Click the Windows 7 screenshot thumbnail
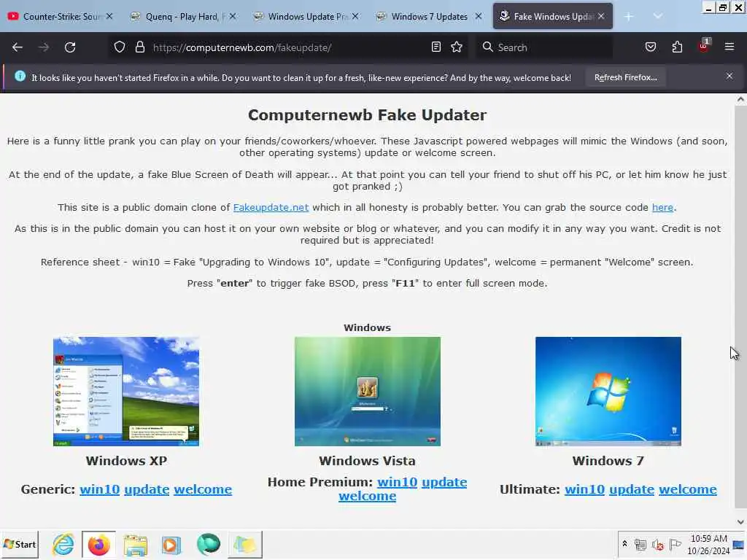747x560 pixels. [x=608, y=392]
